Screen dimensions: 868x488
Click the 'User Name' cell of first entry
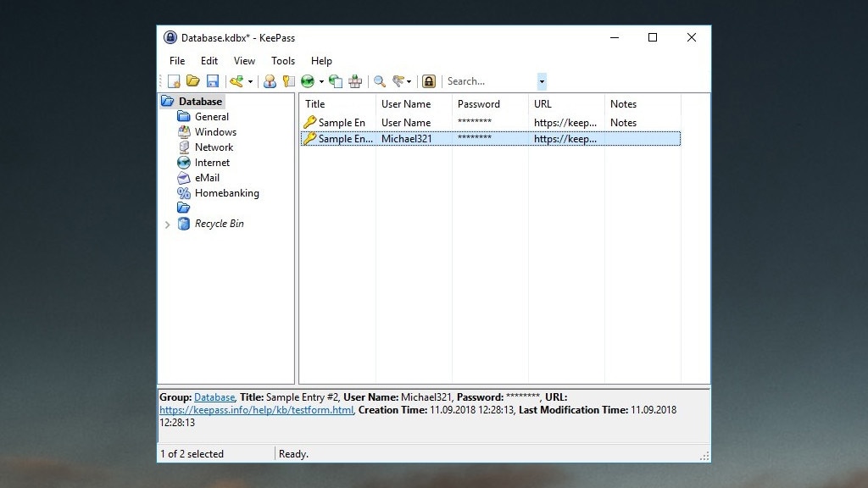click(406, 123)
